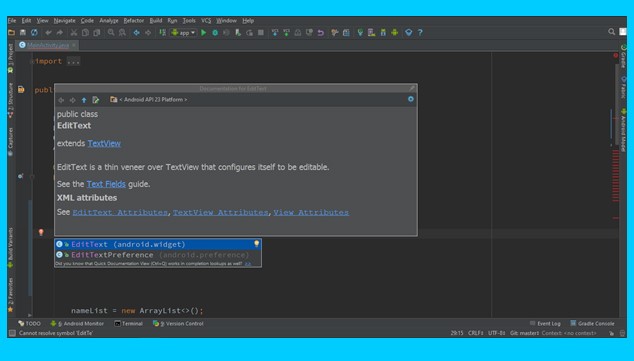Image resolution: width=634 pixels, height=361 pixels.
Task: Open the Version Control tool window
Action: click(x=178, y=323)
